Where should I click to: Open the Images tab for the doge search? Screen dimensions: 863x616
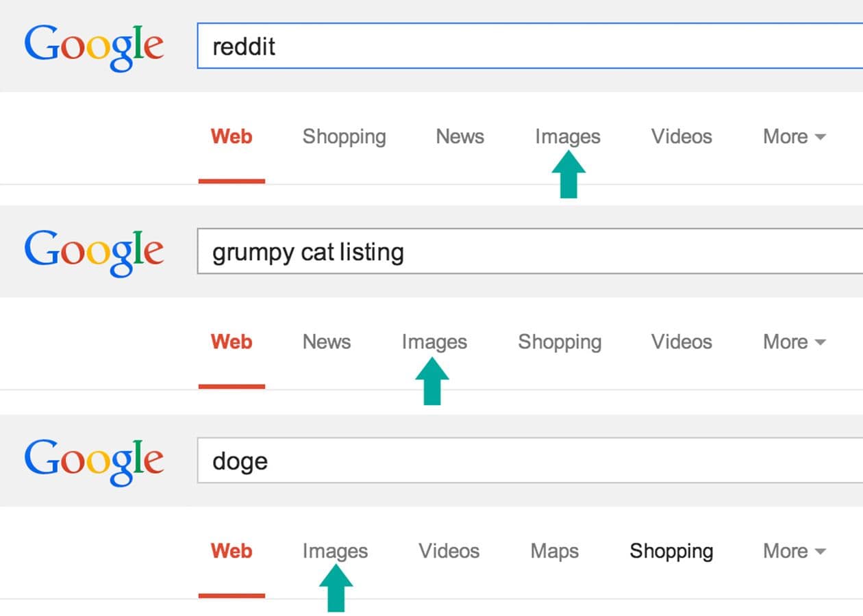pyautogui.click(x=335, y=552)
